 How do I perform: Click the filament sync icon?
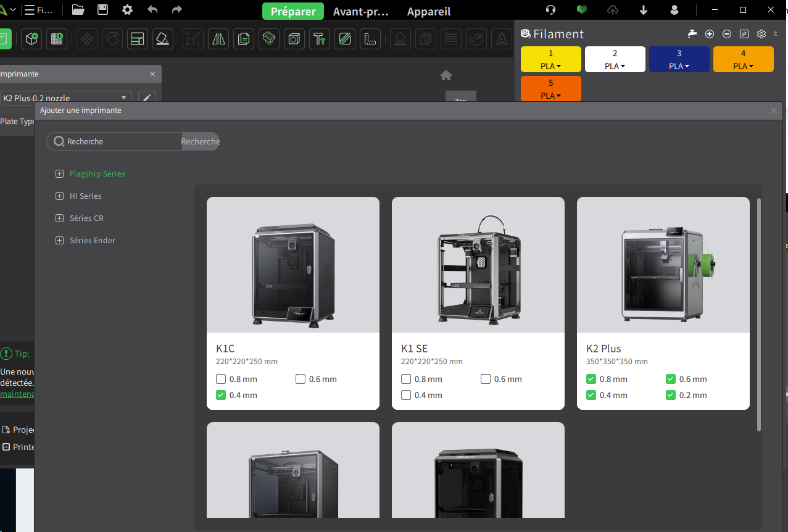(744, 34)
